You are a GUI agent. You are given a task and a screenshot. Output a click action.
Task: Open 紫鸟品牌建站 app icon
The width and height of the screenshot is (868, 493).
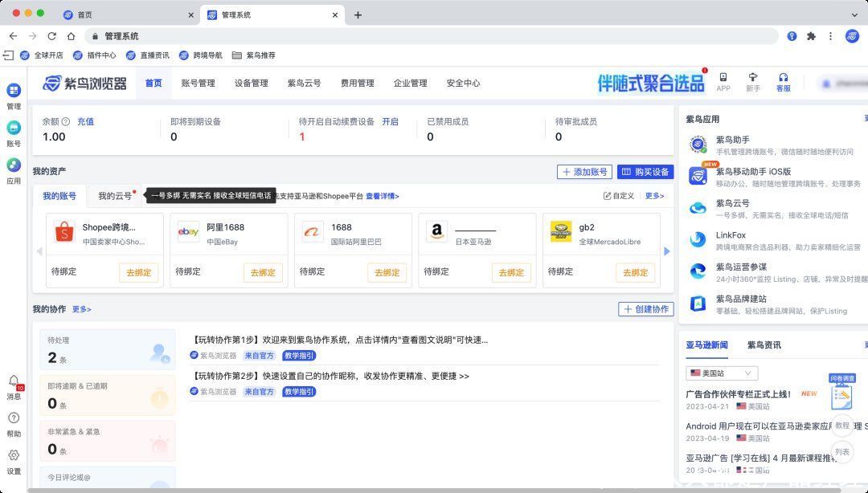point(698,304)
